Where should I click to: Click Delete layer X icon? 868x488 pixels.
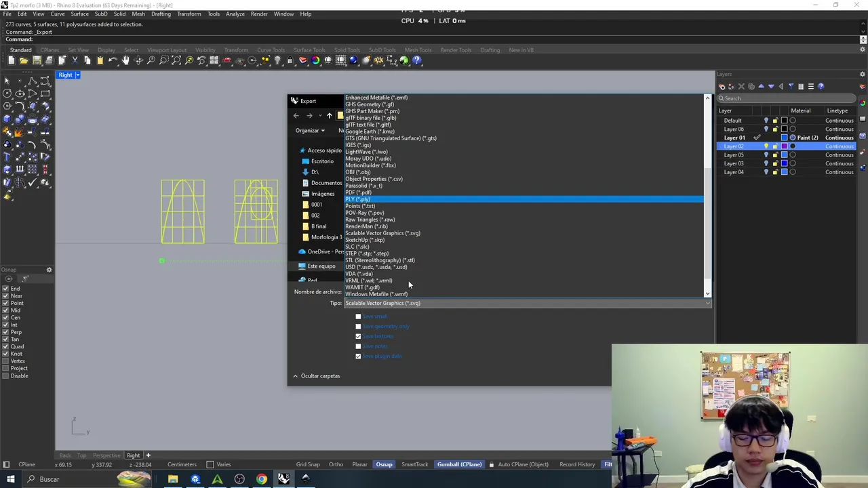tap(741, 86)
